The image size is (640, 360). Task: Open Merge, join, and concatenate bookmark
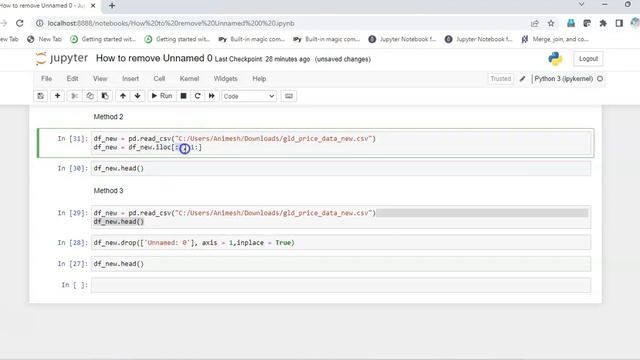point(555,39)
